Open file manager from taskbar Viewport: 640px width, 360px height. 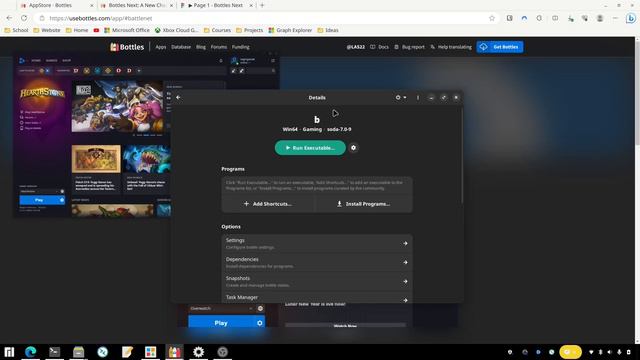pyautogui.click(x=78, y=352)
